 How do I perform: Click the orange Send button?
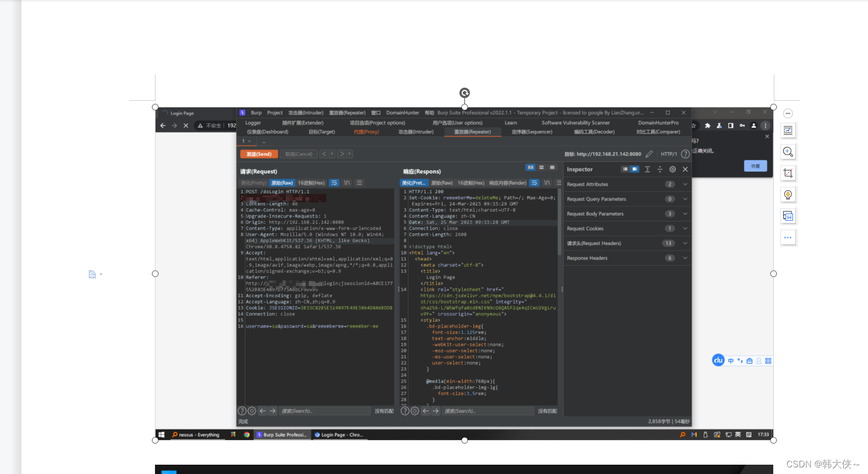(259, 154)
